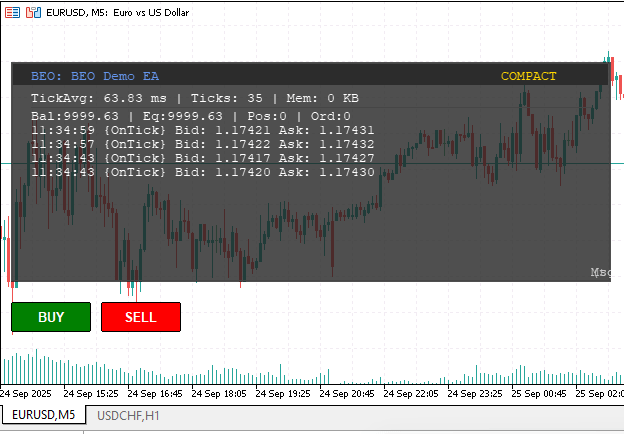Click the 11:34:59 OnTick log line
This screenshot has width=624, height=434.
click(203, 130)
